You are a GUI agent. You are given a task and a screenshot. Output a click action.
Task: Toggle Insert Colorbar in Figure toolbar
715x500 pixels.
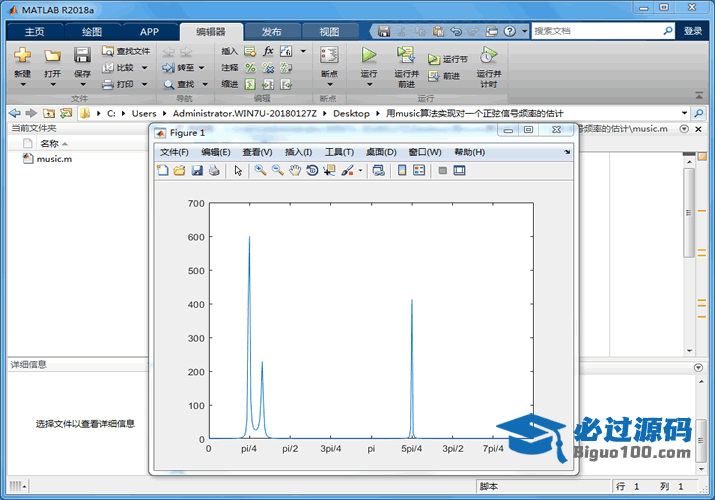tap(402, 170)
